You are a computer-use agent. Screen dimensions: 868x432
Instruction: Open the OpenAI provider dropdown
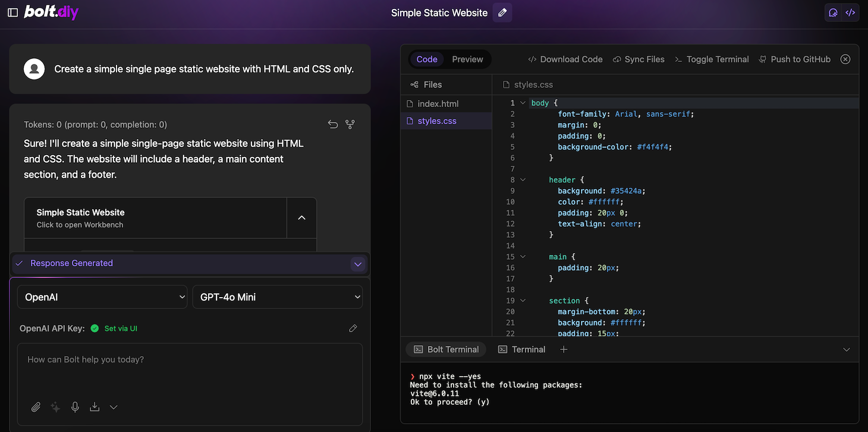tap(102, 297)
